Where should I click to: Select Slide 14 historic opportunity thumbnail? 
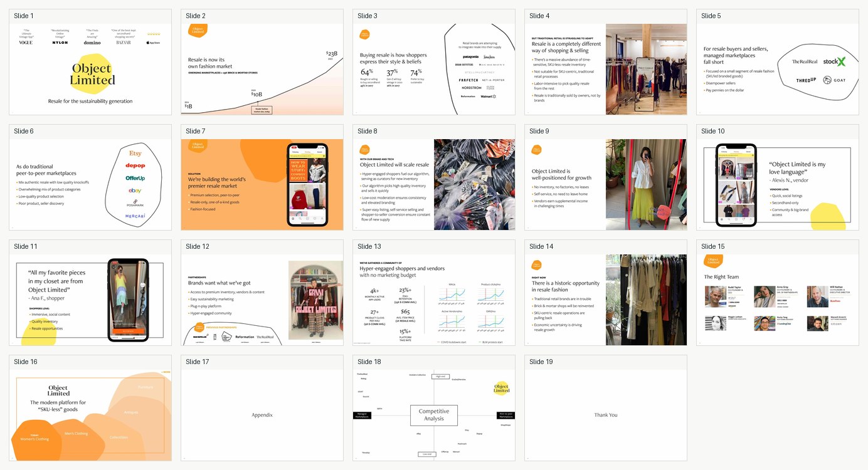pyautogui.click(x=606, y=300)
